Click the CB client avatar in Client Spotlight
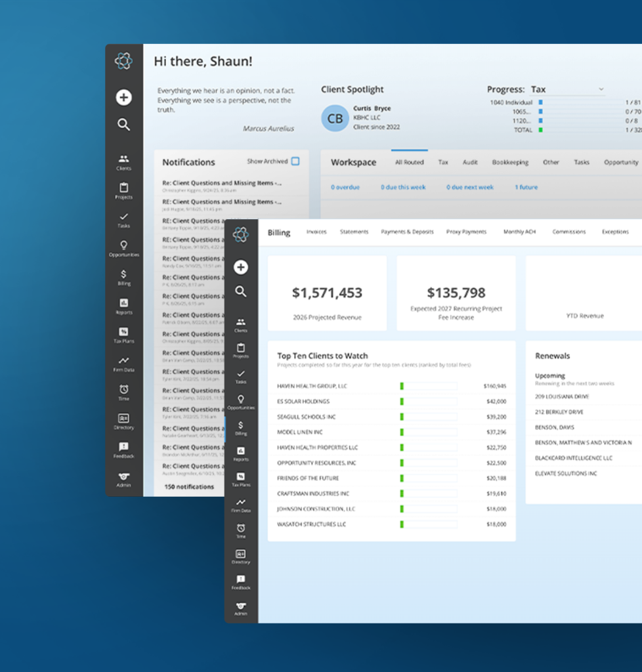 tap(335, 118)
